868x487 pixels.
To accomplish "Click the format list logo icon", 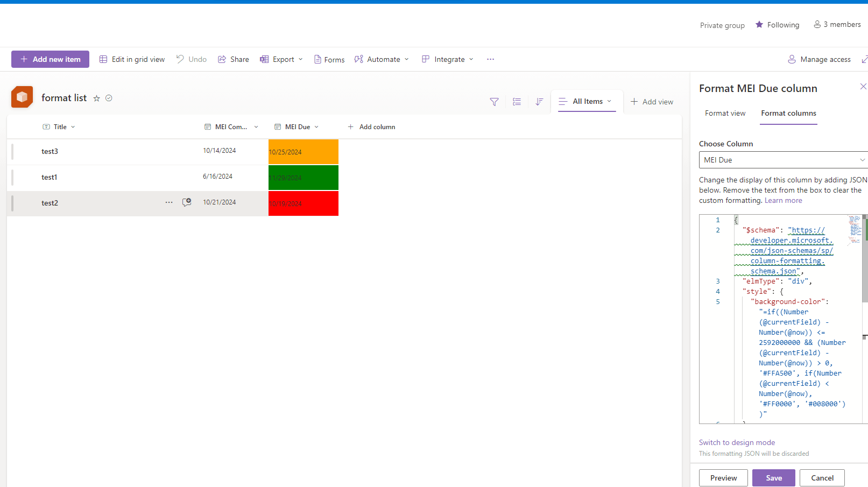I will click(x=22, y=97).
